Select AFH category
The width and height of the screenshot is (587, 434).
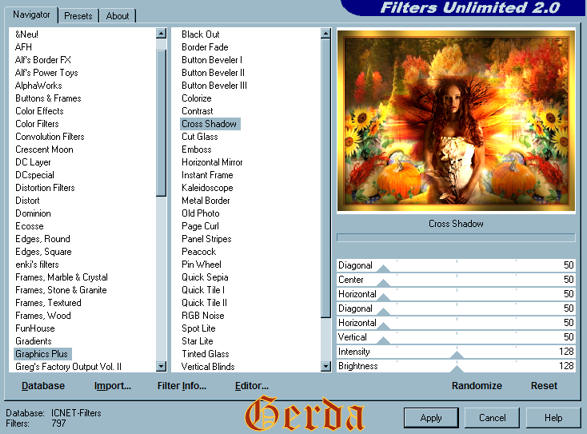(24, 47)
